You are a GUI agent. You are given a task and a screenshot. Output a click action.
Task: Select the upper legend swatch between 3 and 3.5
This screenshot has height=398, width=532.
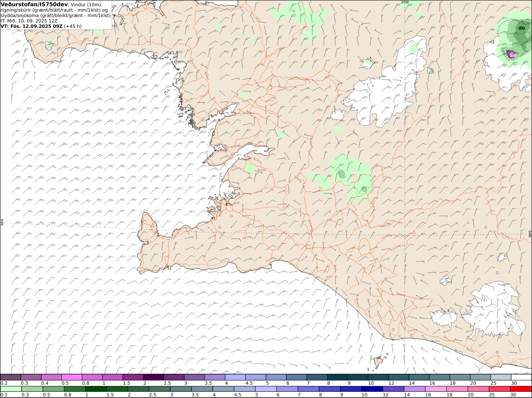click(x=194, y=377)
